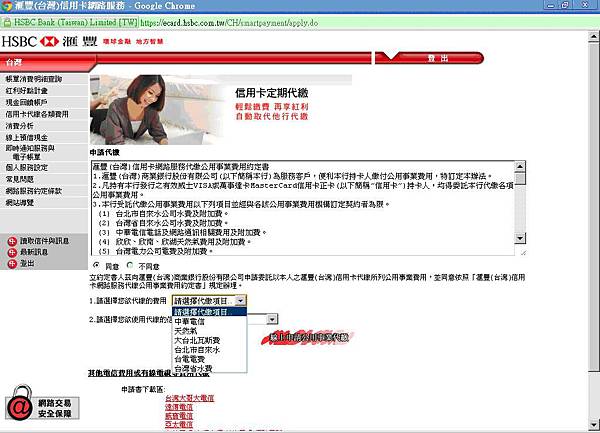Open the 請選擇代繳項目 dropdown box
The height and width of the screenshot is (433, 600).
[209, 301]
